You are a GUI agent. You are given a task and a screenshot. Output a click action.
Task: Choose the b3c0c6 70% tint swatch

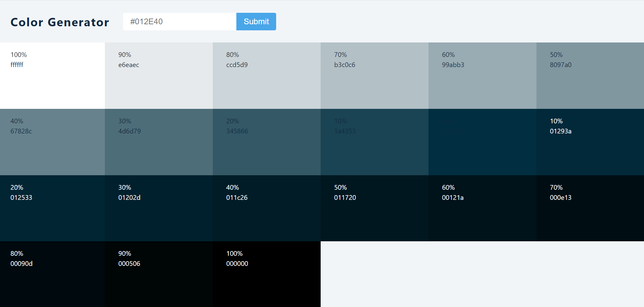click(x=374, y=75)
